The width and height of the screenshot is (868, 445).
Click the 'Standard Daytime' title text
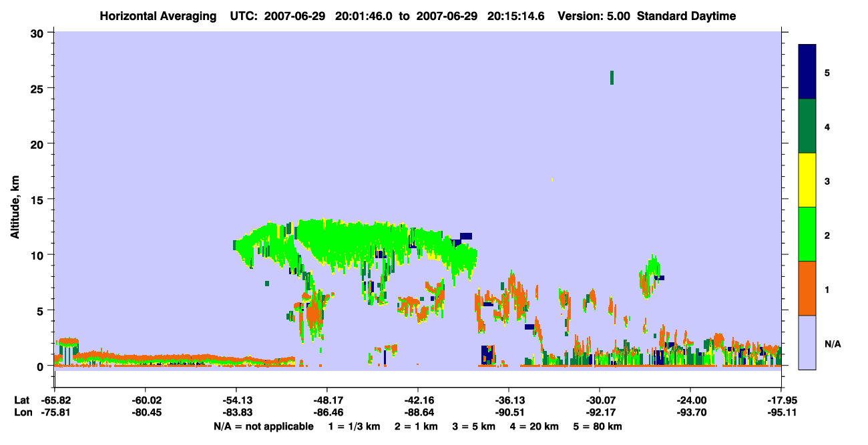click(686, 16)
